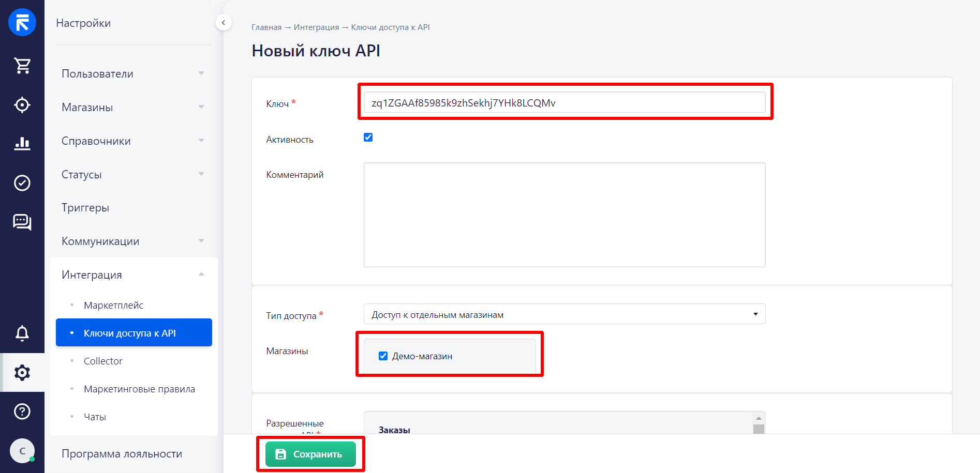Click the settings gear icon
This screenshot has height=473, width=980.
[22, 373]
